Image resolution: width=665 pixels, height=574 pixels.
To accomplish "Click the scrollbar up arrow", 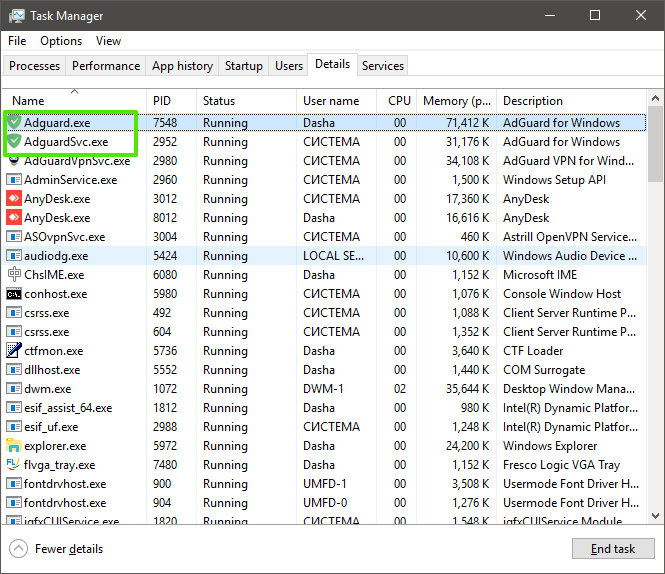I will pos(655,98).
